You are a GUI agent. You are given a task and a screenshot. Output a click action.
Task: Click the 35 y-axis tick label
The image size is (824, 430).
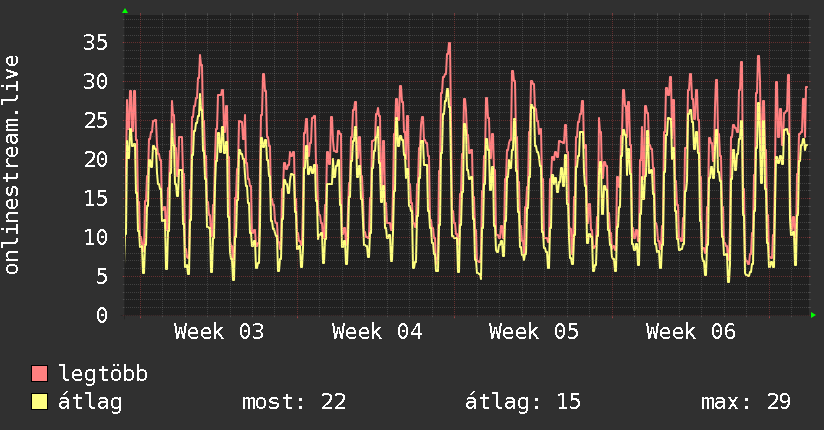tap(95, 42)
